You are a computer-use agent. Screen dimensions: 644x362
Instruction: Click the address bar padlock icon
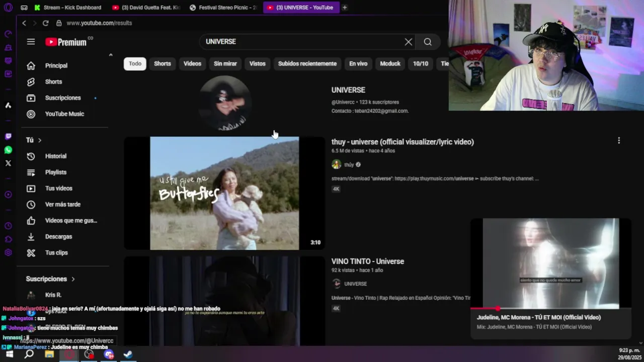click(x=59, y=23)
